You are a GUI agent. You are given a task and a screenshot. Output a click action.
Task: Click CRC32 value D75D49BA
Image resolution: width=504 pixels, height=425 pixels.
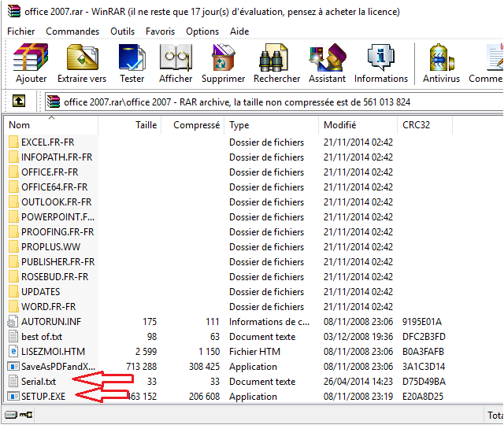pos(424,381)
